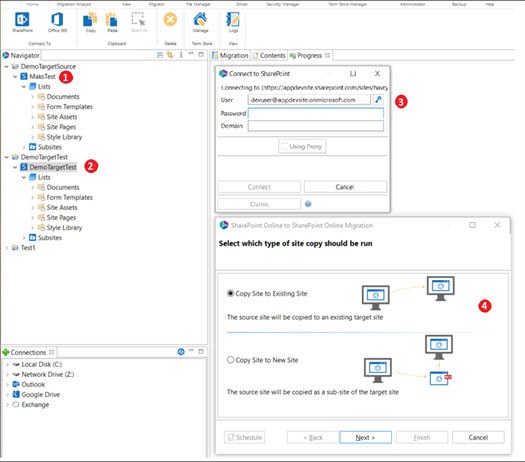This screenshot has width=525, height=462.
Task: Collapse the DemoTargetSource root node
Action: pyautogui.click(x=6, y=66)
